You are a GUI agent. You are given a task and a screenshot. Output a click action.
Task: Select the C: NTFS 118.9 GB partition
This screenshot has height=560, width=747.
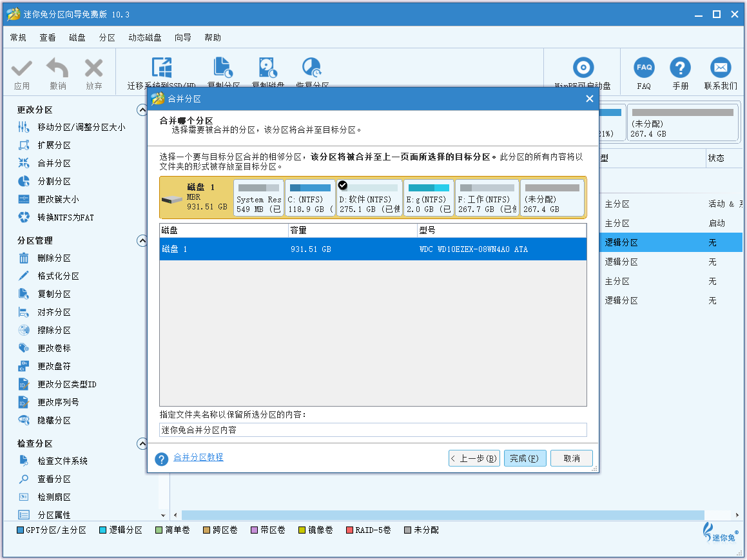click(x=310, y=198)
